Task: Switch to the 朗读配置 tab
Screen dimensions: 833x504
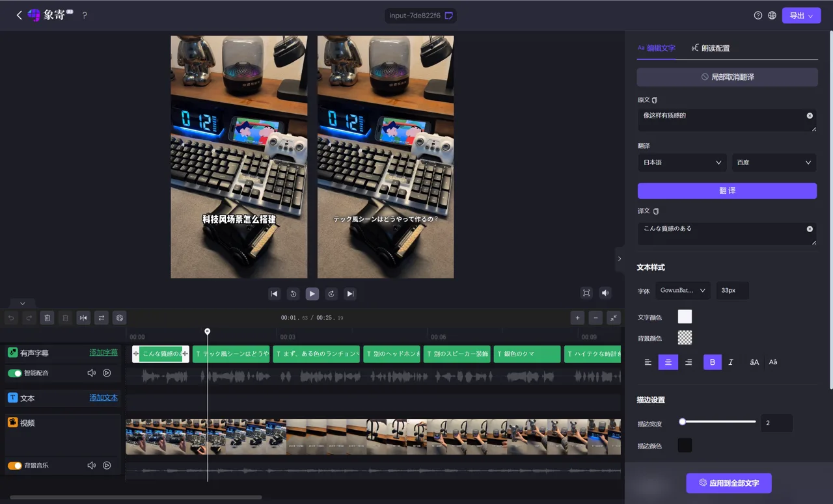Action: pos(710,48)
